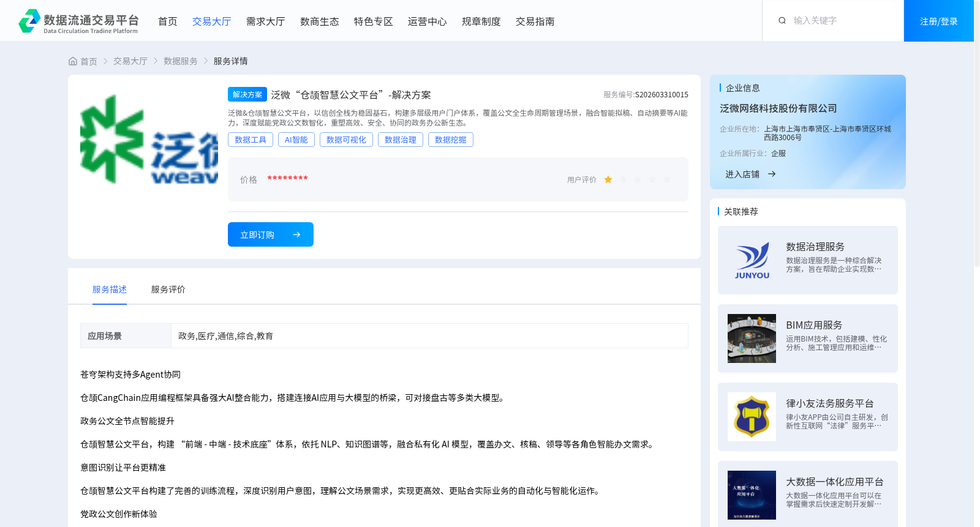Open 大数据一体化应用平台 thumbnail image
This screenshot has height=527, width=980.
click(x=752, y=495)
